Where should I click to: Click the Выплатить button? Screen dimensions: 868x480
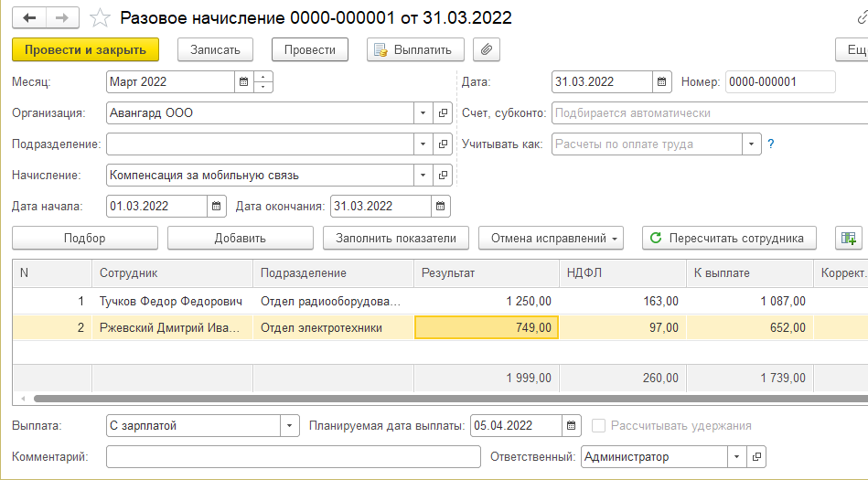(415, 49)
